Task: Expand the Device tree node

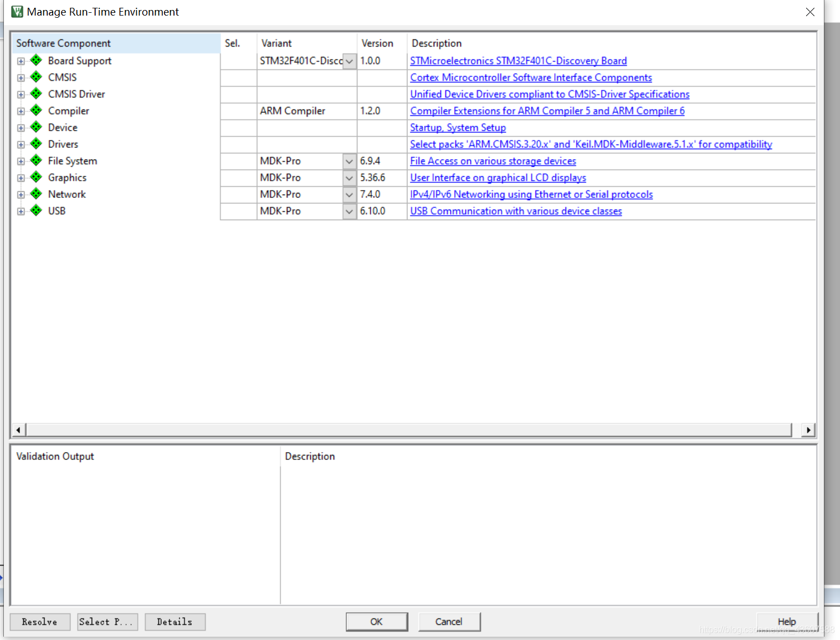Action: (x=21, y=128)
